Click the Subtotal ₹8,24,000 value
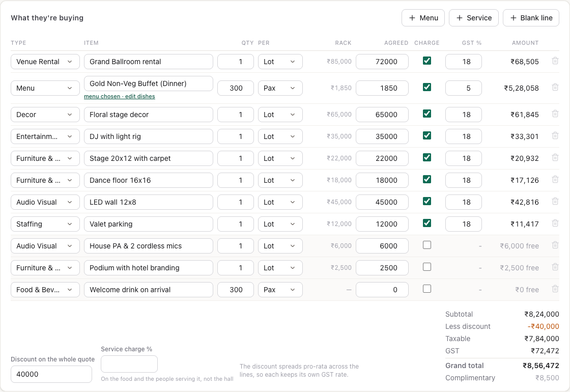 click(541, 314)
